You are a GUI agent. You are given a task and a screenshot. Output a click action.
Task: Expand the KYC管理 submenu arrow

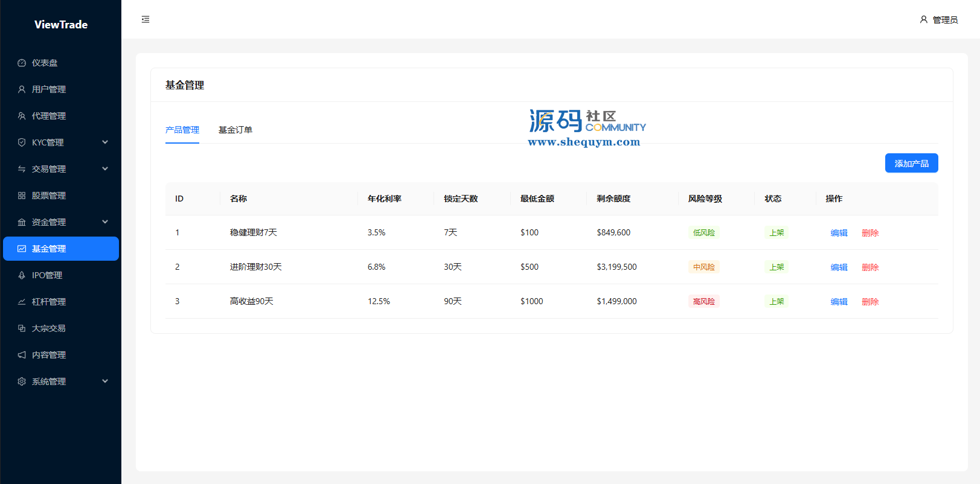(x=105, y=142)
